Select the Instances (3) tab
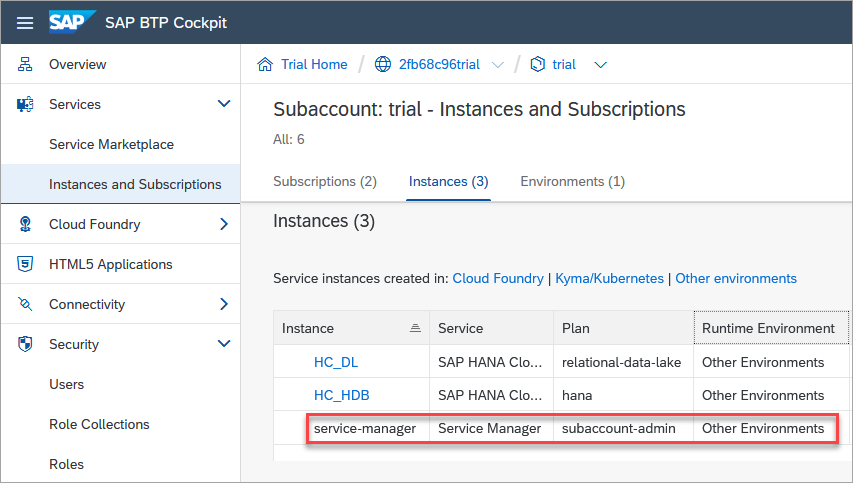This screenshot has height=483, width=853. 448,181
